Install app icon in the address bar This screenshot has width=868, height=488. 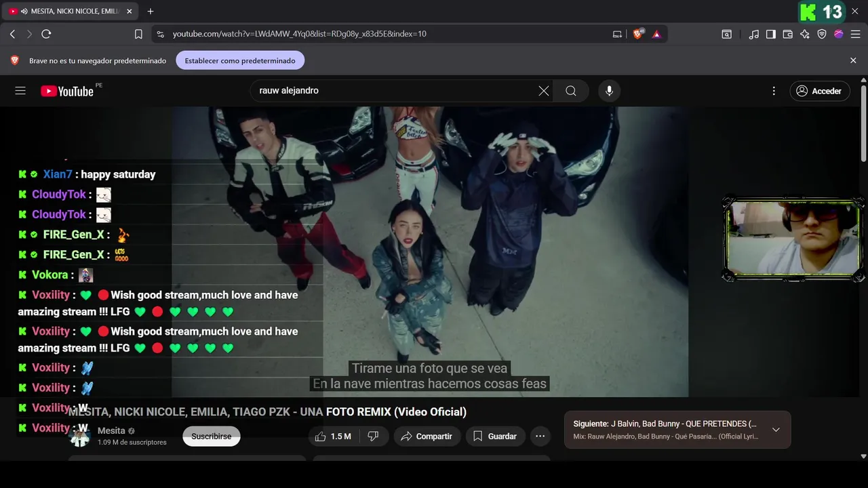(617, 34)
